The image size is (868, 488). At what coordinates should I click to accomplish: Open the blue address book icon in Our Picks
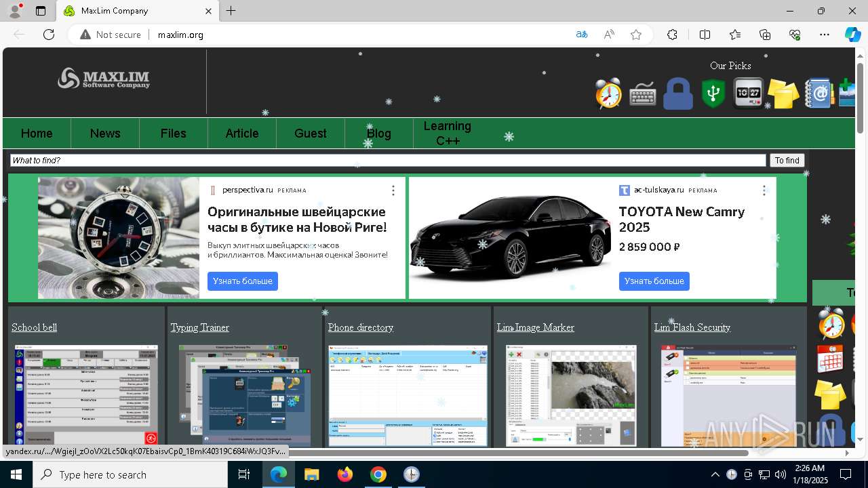819,94
